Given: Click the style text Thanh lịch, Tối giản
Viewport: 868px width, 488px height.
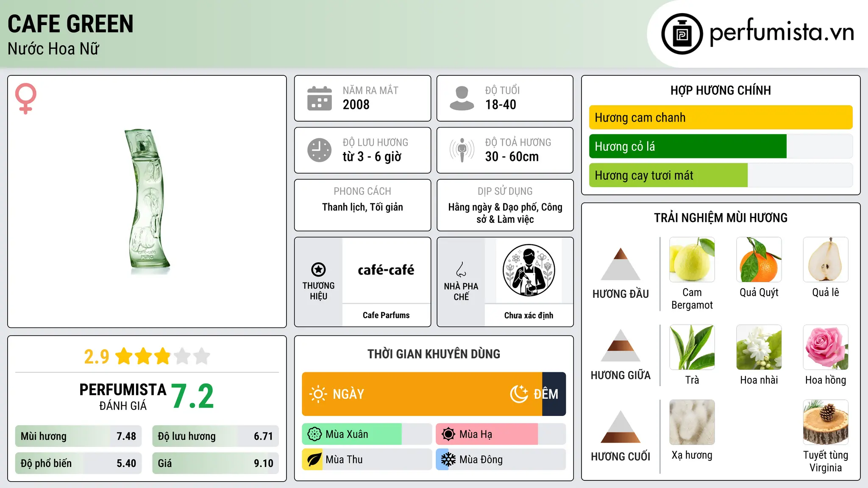Looking at the screenshot, I should coord(362,207).
